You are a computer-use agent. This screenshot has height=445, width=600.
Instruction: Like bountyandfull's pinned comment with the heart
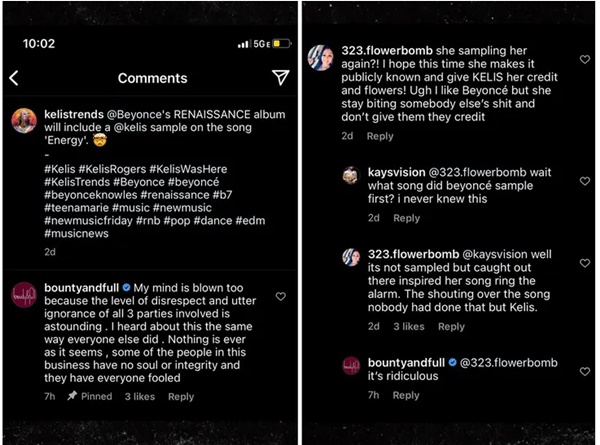[x=281, y=297]
